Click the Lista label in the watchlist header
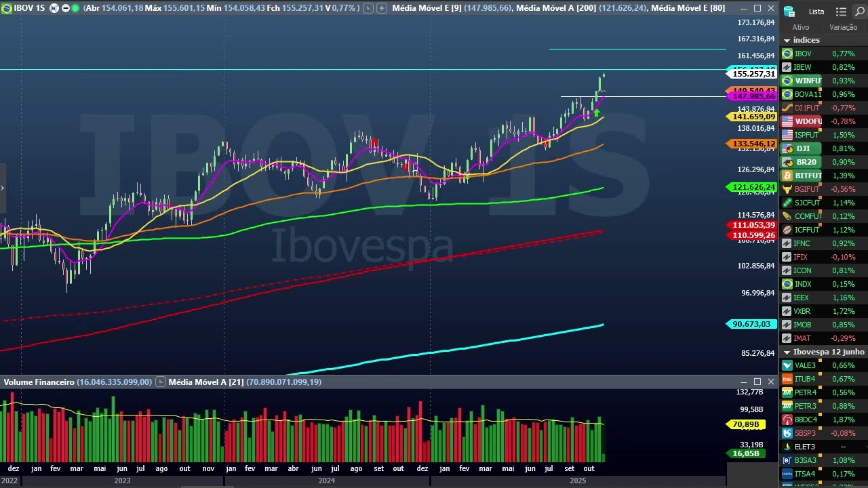868x488 pixels. pos(816,12)
